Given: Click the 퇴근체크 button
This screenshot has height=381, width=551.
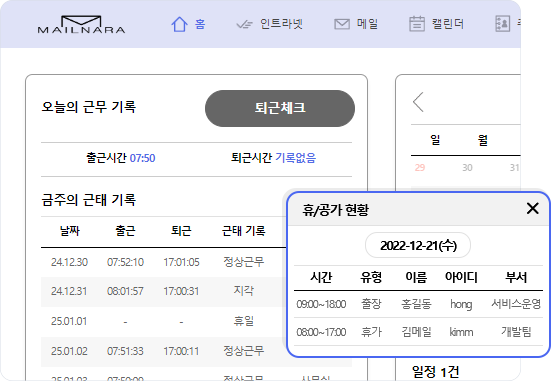Looking at the screenshot, I should coord(280,108).
